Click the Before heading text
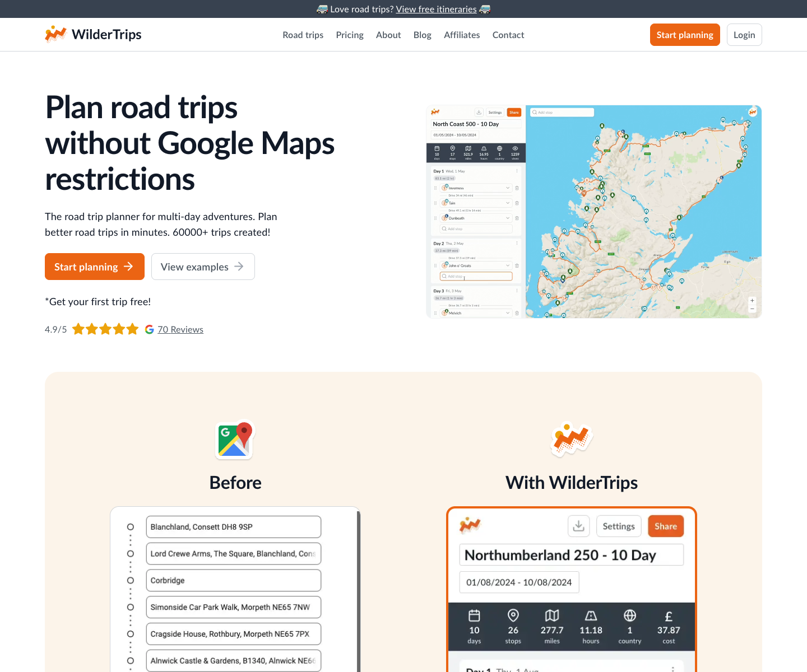This screenshot has width=807, height=672. tap(235, 483)
